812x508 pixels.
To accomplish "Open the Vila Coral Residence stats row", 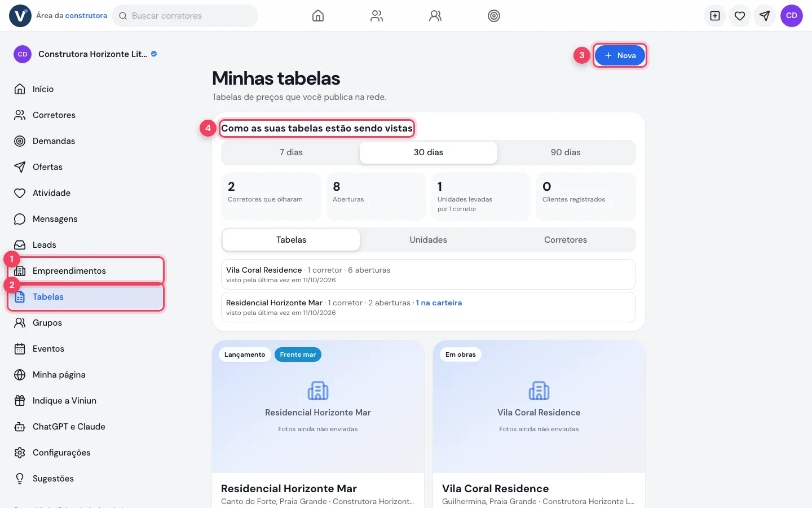I will tap(429, 274).
